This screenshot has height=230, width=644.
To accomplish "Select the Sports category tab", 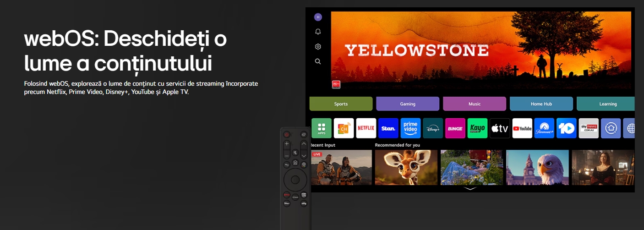I will (x=341, y=104).
